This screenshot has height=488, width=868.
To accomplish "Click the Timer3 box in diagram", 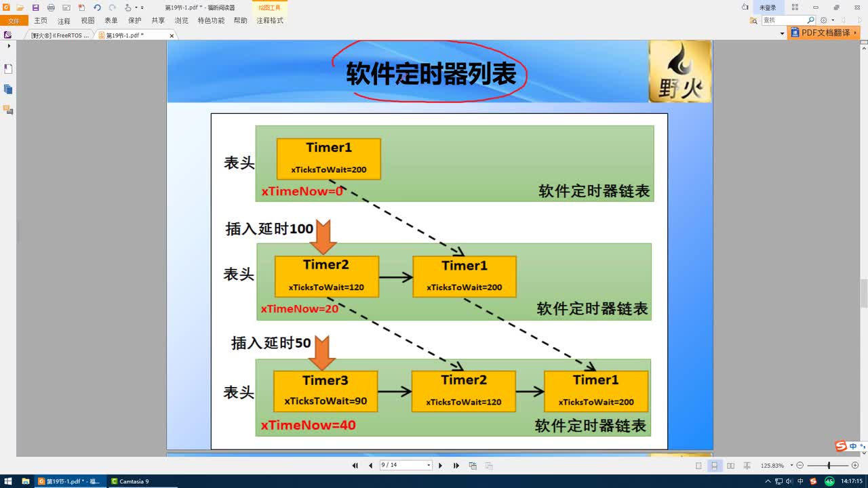I will pyautogui.click(x=325, y=391).
